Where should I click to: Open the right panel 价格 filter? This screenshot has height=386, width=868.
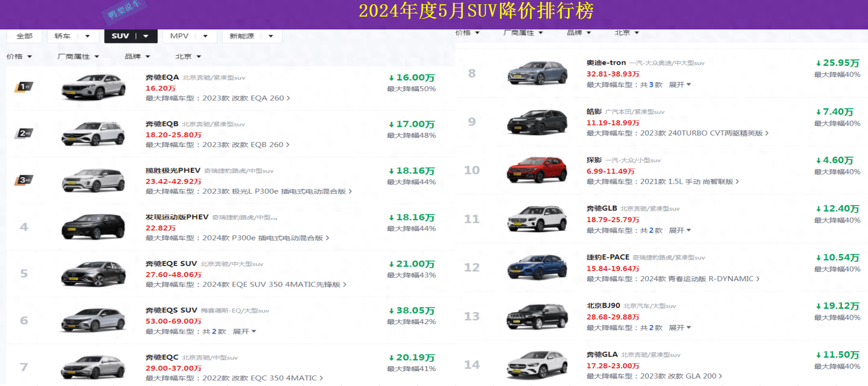(467, 33)
